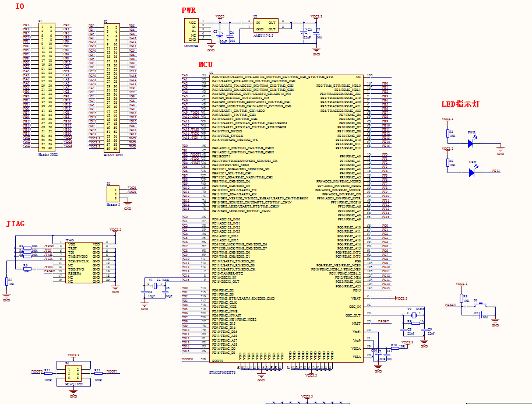The height and width of the screenshot is (404, 532).
Task: Select resistor R12 marked 100K
Action: tap(98, 373)
